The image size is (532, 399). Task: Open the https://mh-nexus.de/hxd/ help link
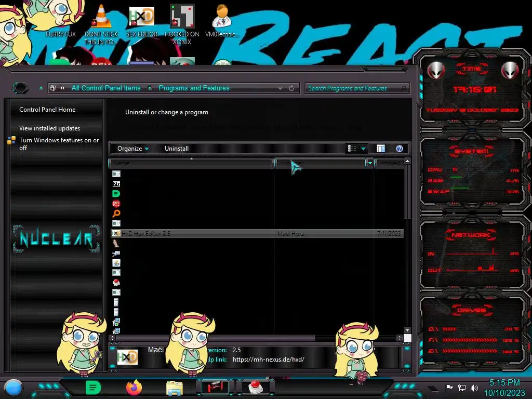pyautogui.click(x=269, y=360)
